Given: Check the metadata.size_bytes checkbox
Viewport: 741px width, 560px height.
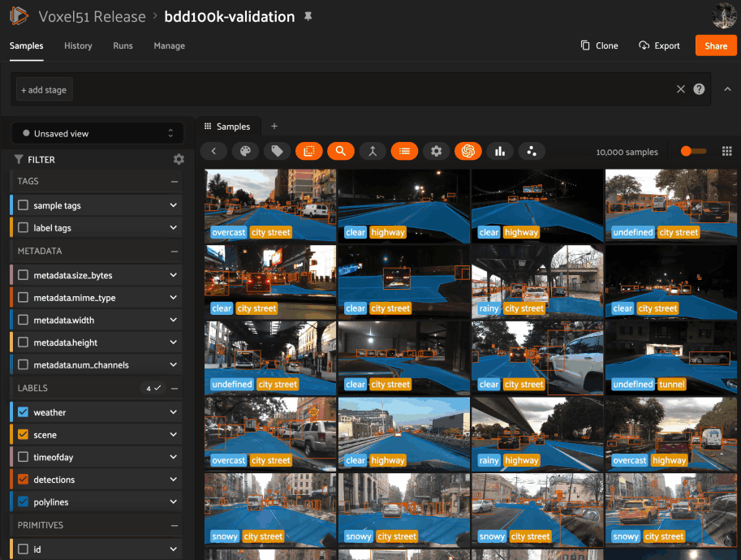Looking at the screenshot, I should (x=24, y=274).
